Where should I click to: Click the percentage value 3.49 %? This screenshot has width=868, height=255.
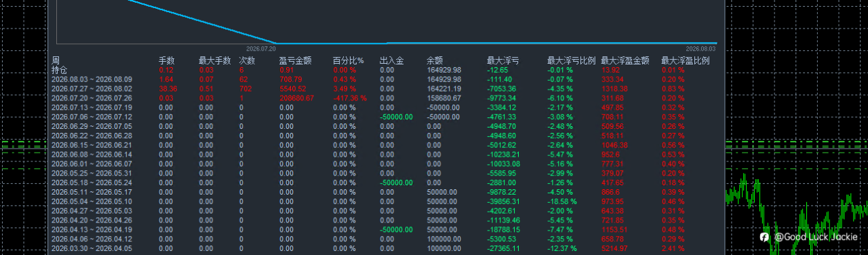click(344, 89)
